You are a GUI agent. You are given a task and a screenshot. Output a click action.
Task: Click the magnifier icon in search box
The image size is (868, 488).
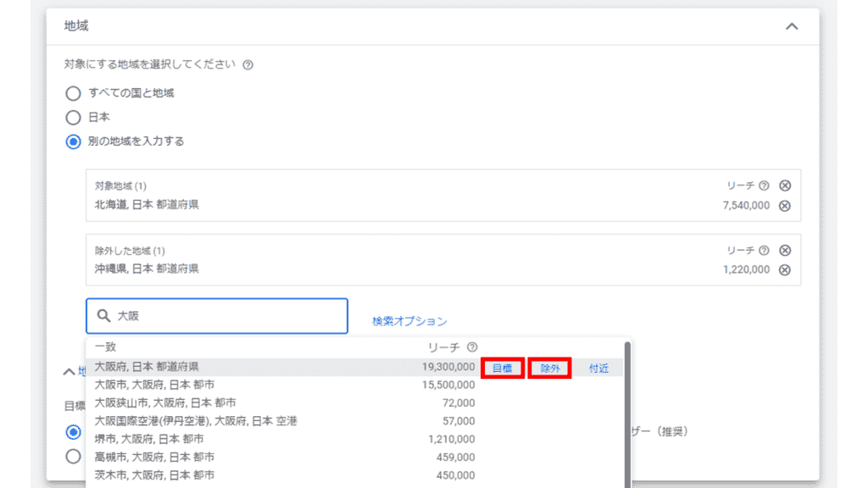[x=104, y=316]
